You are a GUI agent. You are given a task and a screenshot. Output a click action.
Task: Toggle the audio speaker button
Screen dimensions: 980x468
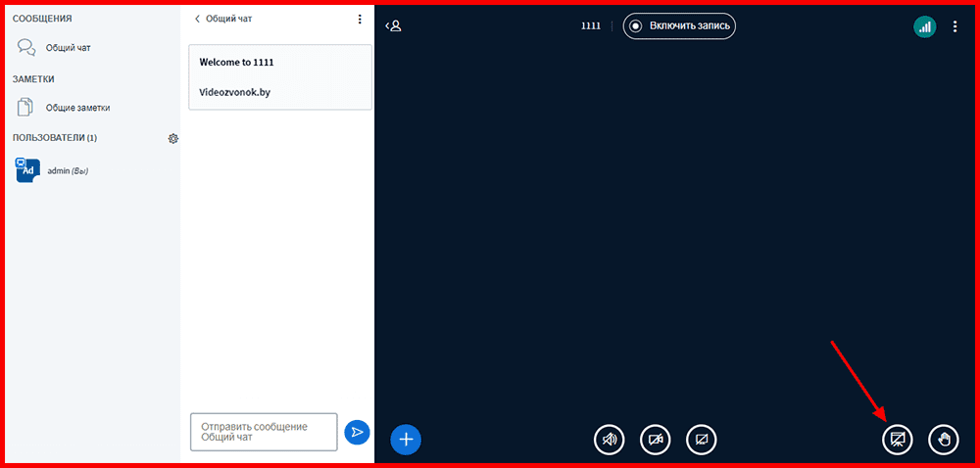[609, 440]
